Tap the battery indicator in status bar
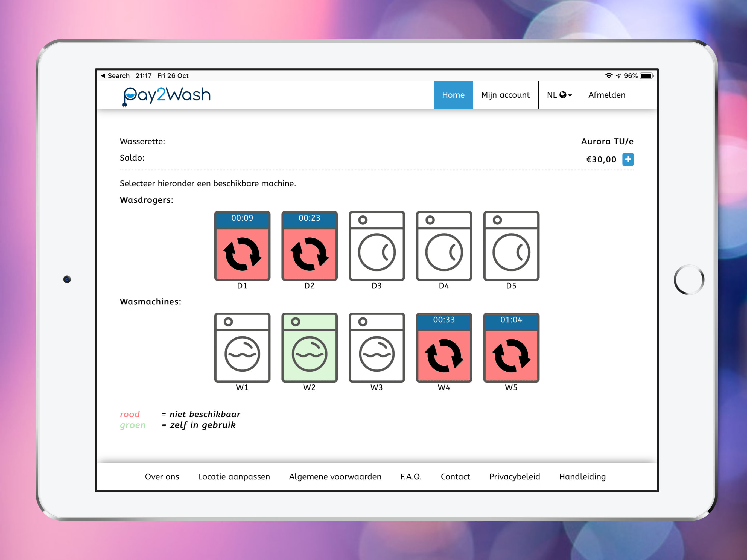 (647, 76)
